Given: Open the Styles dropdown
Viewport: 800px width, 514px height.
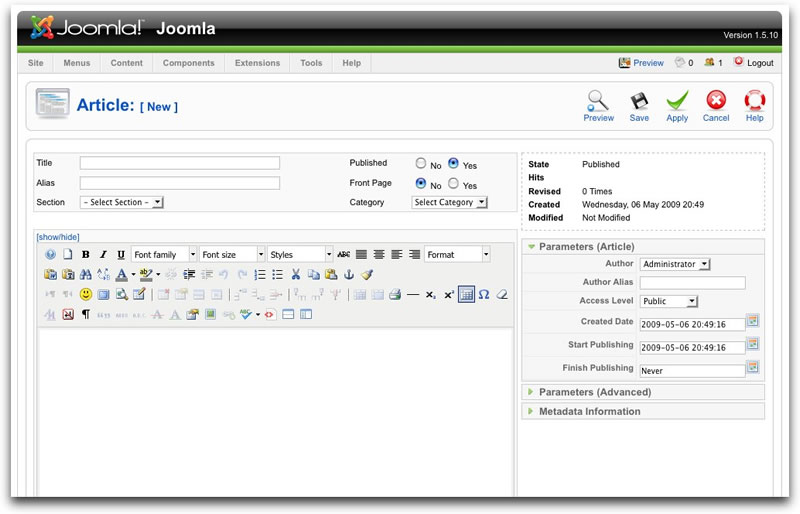Looking at the screenshot, I should [301, 254].
